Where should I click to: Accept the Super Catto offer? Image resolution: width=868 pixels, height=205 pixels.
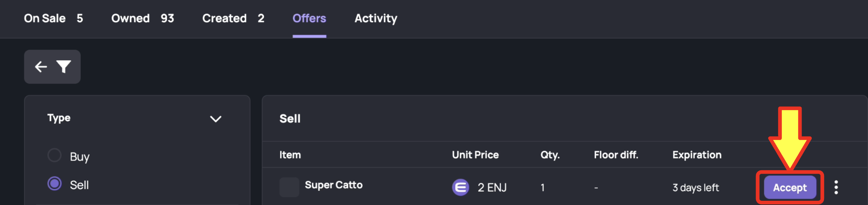point(790,187)
